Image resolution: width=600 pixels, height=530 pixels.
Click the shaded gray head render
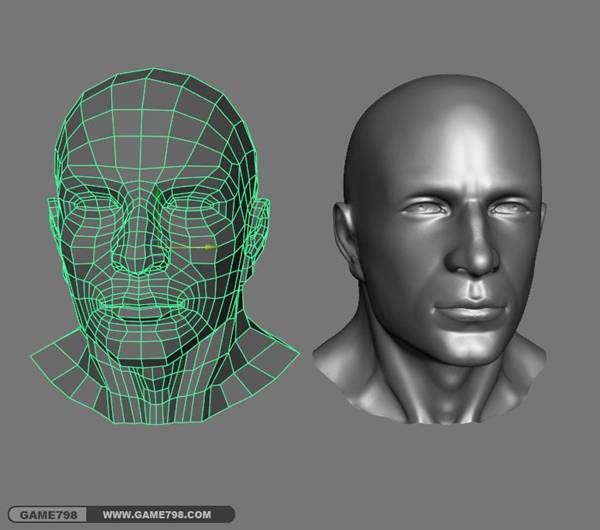[x=429, y=249]
